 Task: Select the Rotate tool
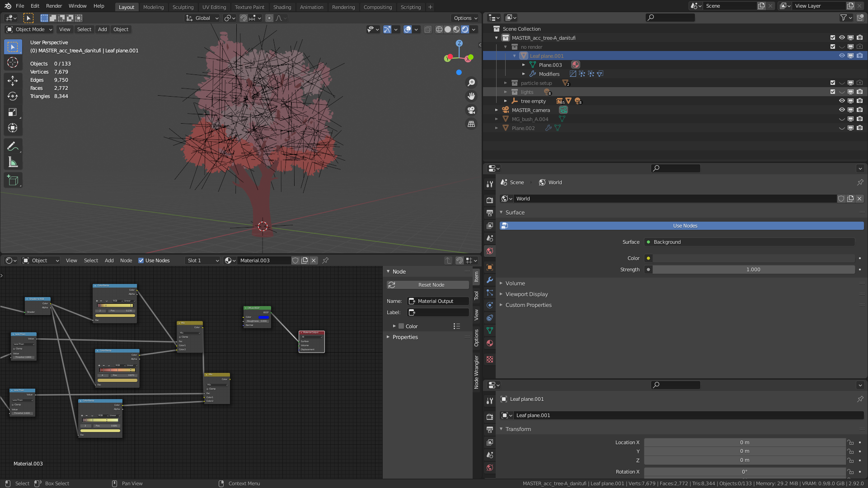coord(13,96)
